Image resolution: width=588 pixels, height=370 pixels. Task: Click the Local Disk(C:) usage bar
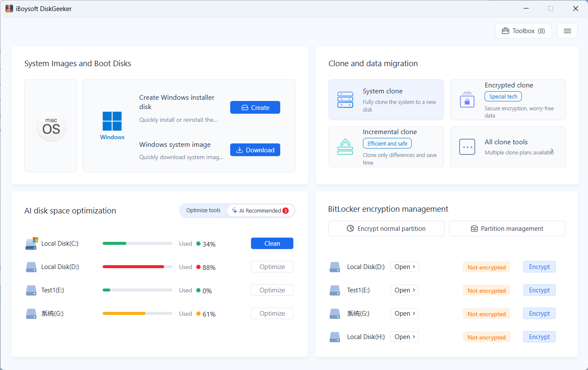tap(137, 244)
